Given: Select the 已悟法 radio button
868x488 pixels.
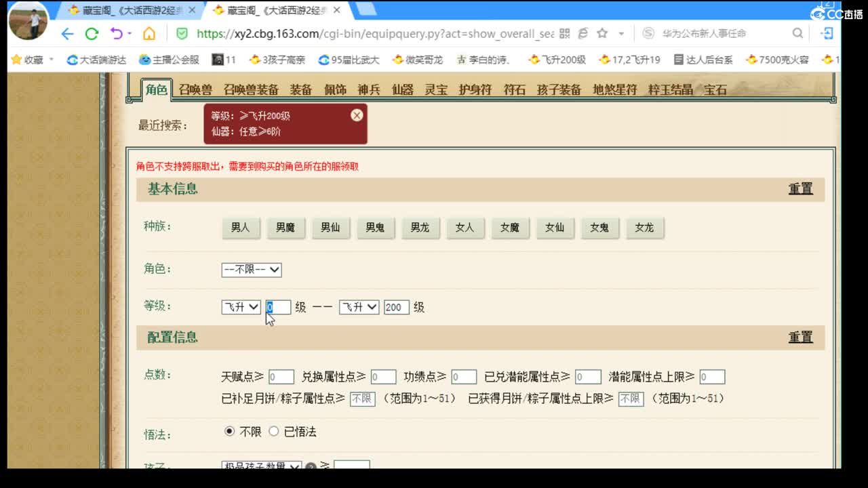Looking at the screenshot, I should [274, 431].
